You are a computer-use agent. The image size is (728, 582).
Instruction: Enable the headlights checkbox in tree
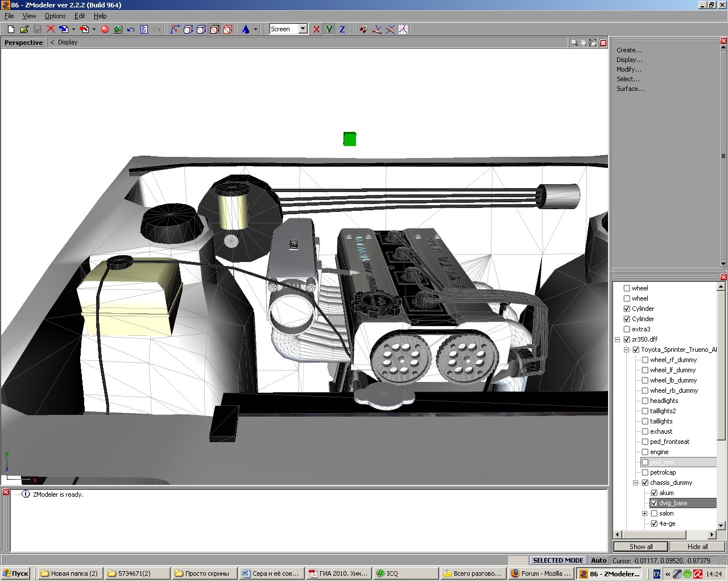tap(645, 401)
